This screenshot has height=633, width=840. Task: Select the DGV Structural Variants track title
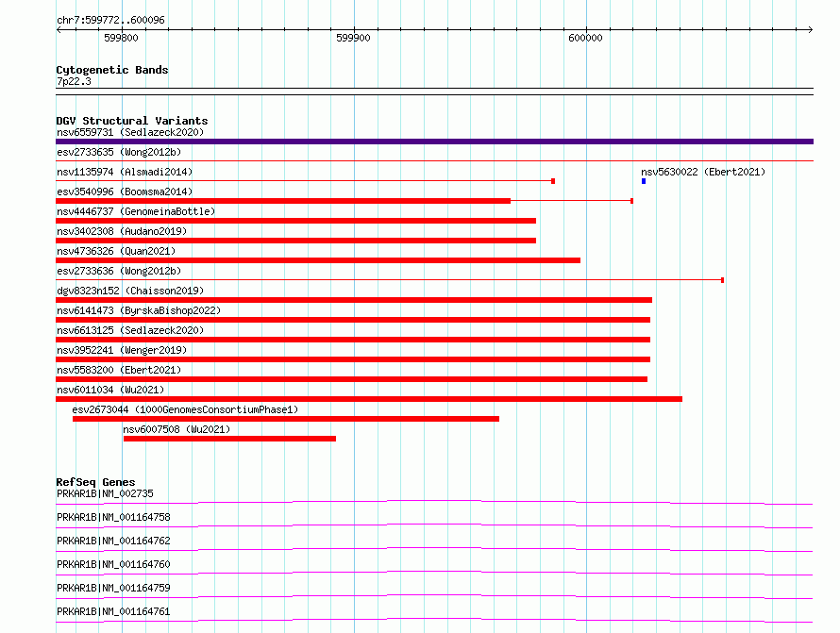(x=132, y=121)
